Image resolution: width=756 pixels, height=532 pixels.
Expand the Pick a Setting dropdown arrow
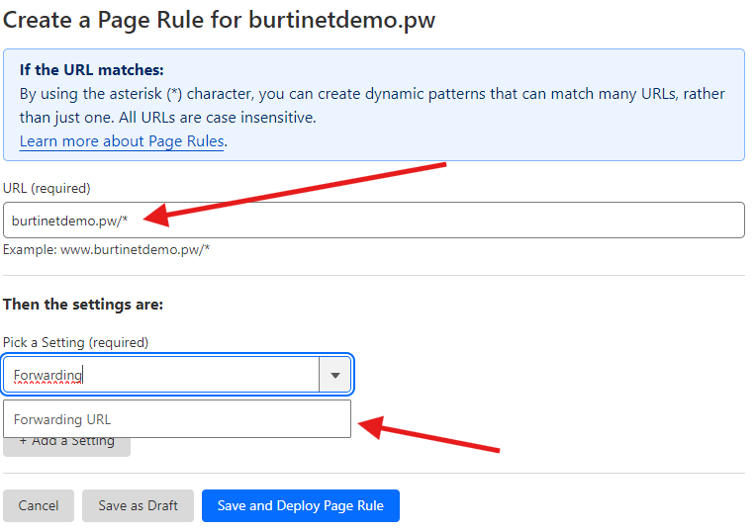point(334,375)
